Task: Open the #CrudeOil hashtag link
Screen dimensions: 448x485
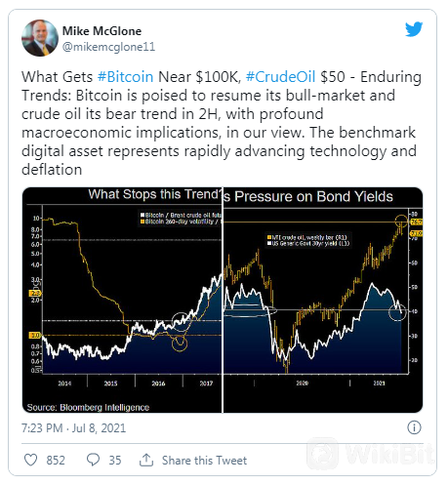Action: (280, 77)
